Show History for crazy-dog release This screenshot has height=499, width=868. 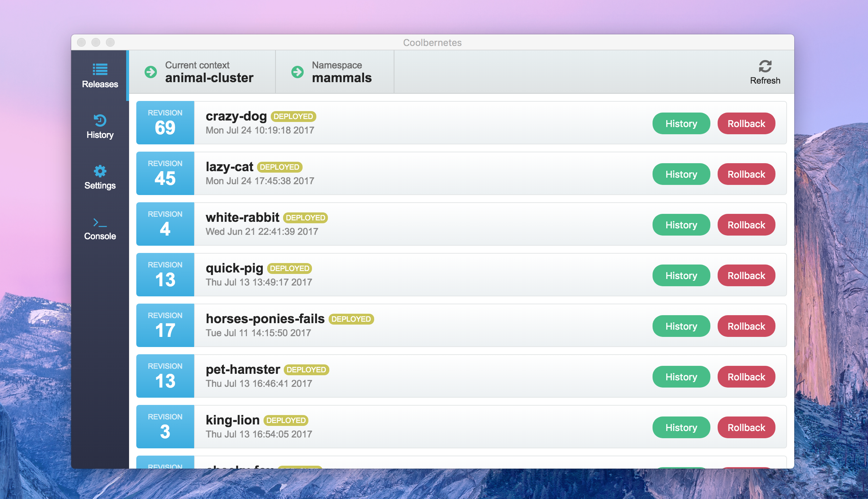(x=681, y=124)
